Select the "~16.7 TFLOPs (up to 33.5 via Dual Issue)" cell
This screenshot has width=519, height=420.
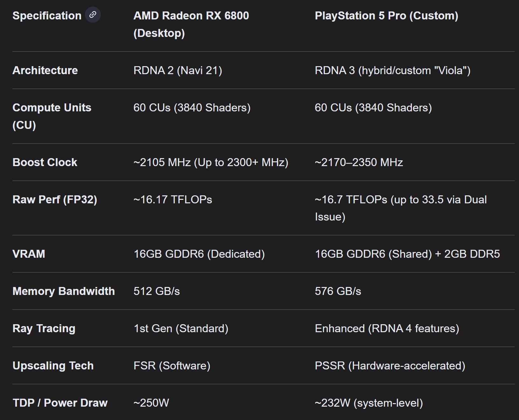point(401,208)
